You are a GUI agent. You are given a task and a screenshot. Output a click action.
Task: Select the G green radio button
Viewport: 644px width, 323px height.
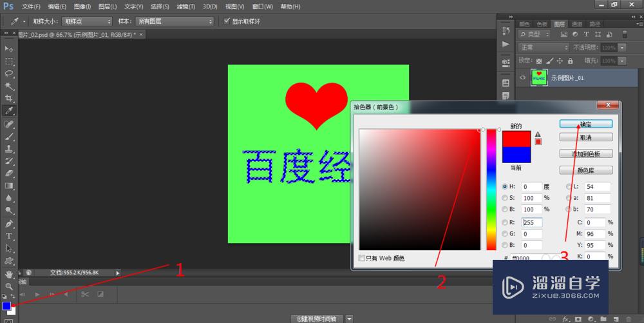coord(505,234)
